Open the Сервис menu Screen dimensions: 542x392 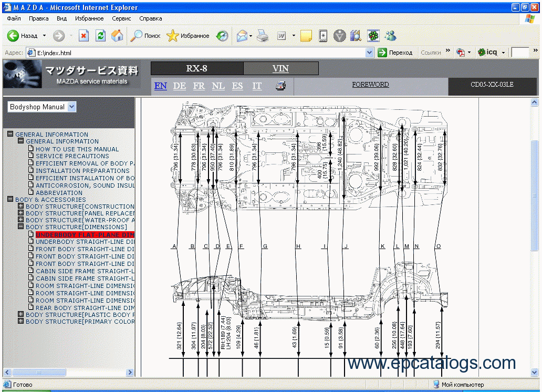(x=121, y=18)
